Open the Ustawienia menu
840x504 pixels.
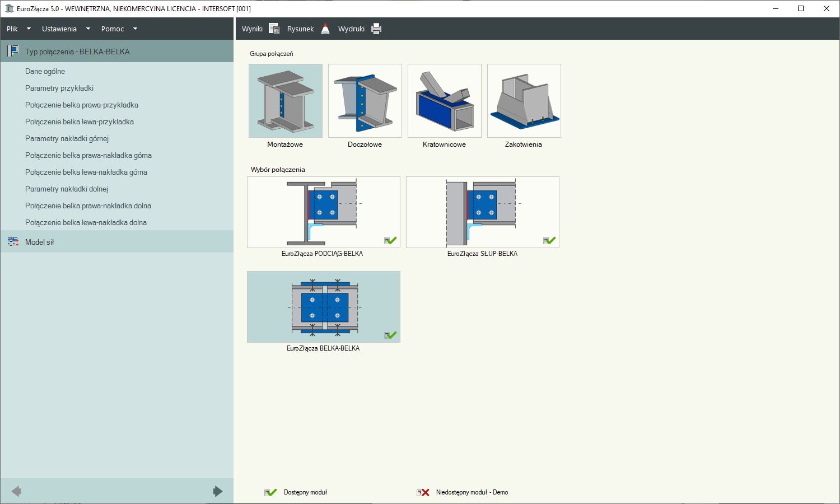(59, 29)
